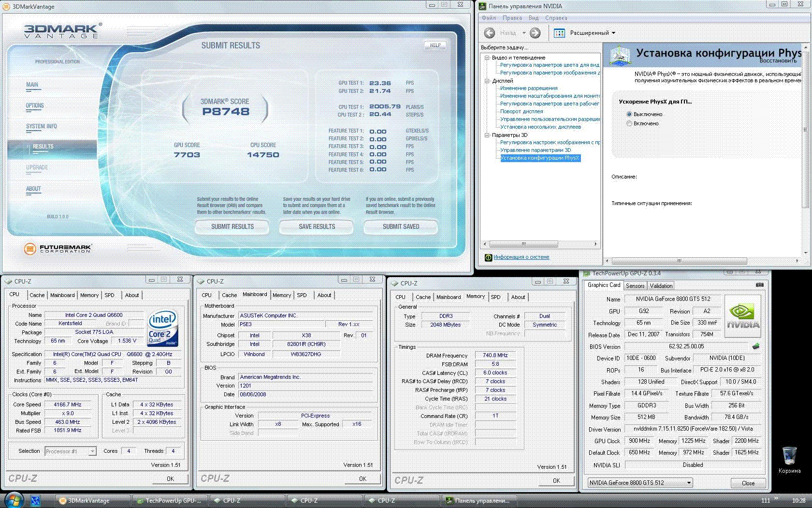The width and height of the screenshot is (812, 508).
Task: Click the P8748 3DMark score value
Action: pos(226,111)
